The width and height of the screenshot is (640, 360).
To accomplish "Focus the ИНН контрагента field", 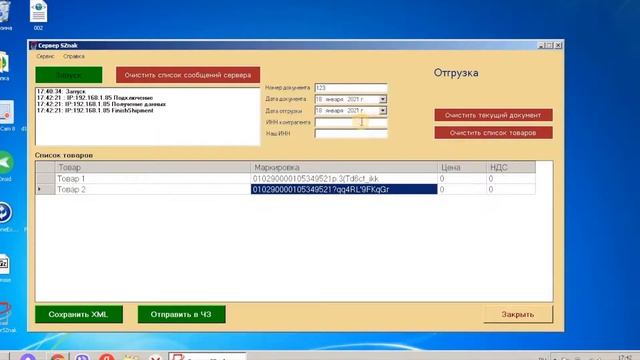I will (351, 122).
